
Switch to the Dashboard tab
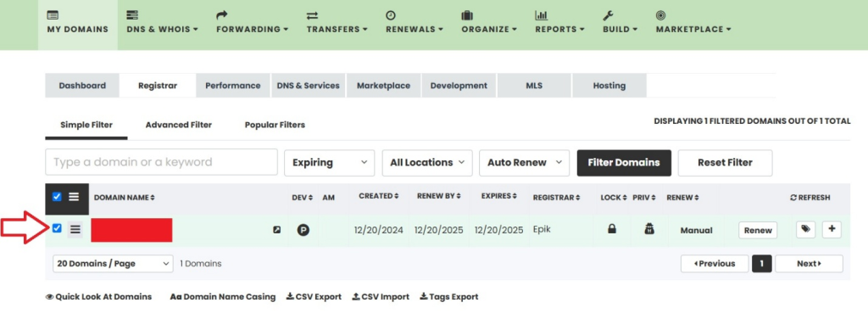[82, 86]
